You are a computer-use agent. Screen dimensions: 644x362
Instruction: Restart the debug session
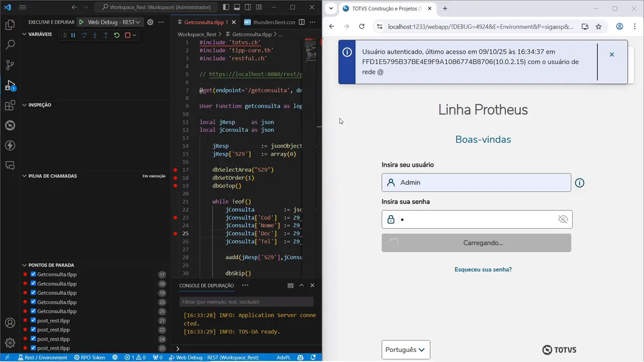point(116,35)
